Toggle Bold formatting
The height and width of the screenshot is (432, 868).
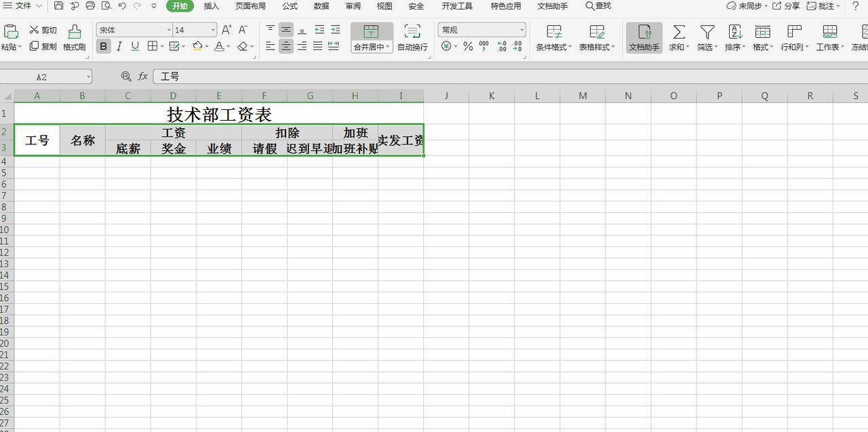103,46
